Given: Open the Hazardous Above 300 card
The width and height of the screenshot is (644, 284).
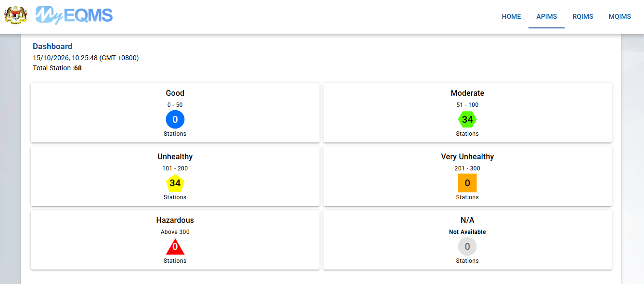Looking at the screenshot, I should 175,240.
